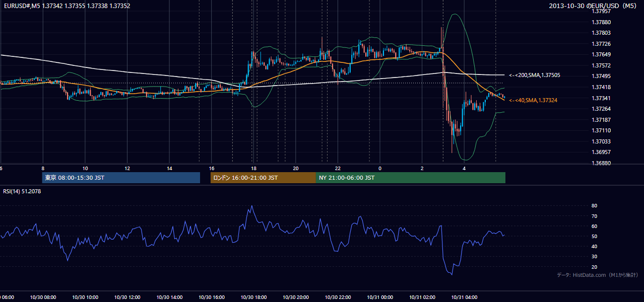Click the 10/31 04:00 date label
Viewport: 644px width, 302px height.
tap(464, 297)
